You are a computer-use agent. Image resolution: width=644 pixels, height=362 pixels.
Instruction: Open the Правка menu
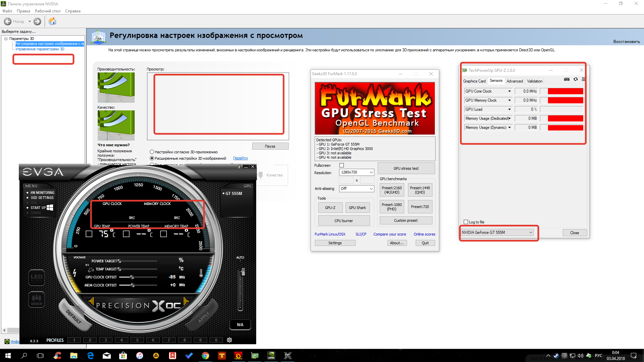coord(24,11)
